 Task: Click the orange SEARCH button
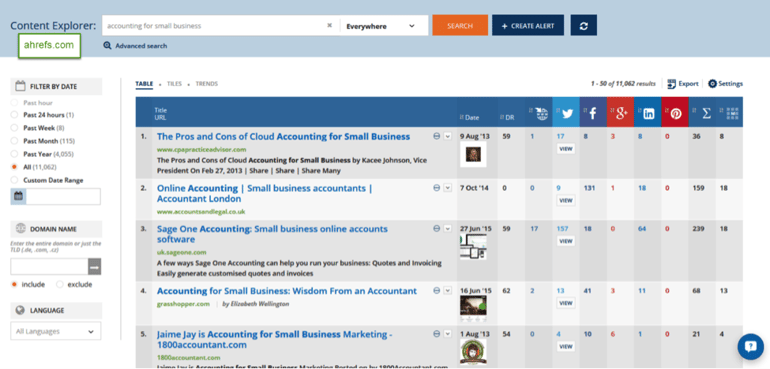click(460, 26)
